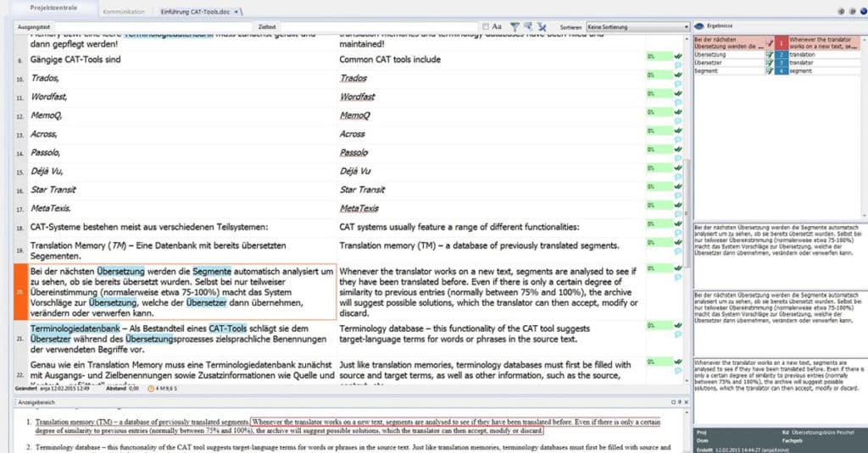Open the comment bubble of the Wordfast segment
The height and width of the screenshot is (453, 868).
(678, 102)
